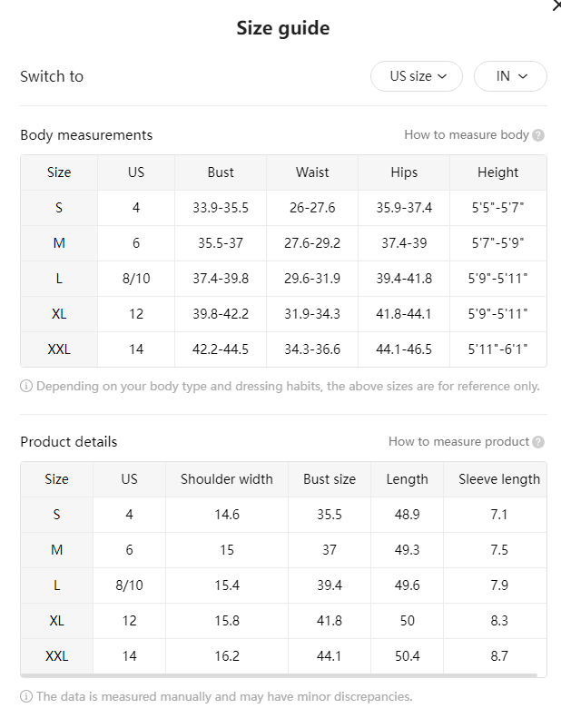The width and height of the screenshot is (561, 728).
Task: Click the S size row in Product details
Action: 283,515
